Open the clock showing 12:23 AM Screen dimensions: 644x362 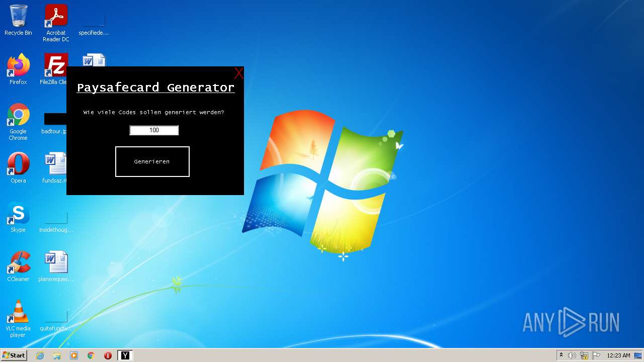pos(618,355)
